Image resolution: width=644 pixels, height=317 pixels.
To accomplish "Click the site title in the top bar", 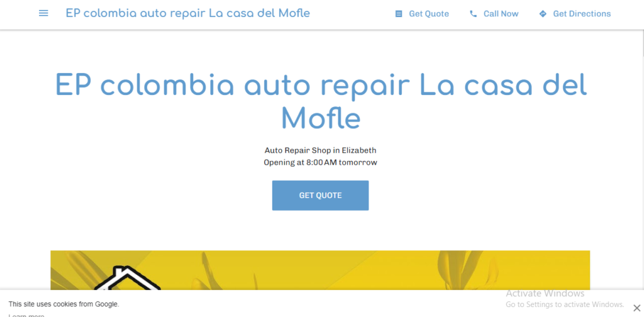I will [187, 13].
